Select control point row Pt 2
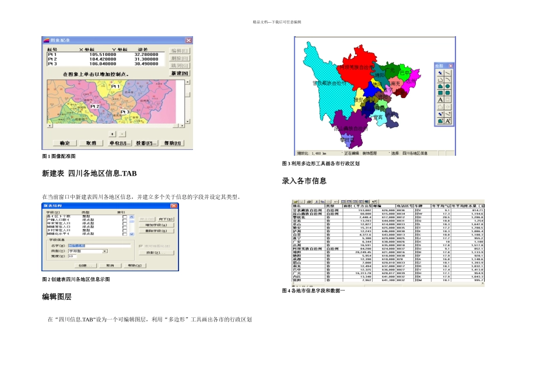Viewport: 554px width, 392px height. coord(106,60)
